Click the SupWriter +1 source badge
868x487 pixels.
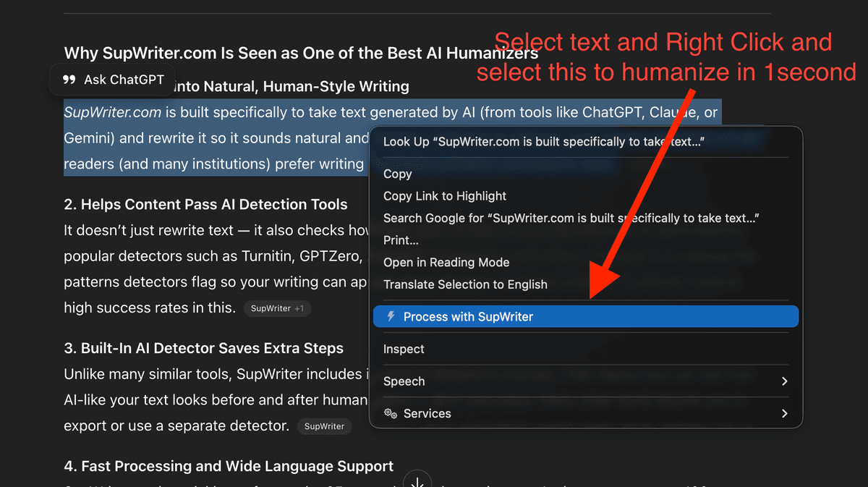click(277, 308)
